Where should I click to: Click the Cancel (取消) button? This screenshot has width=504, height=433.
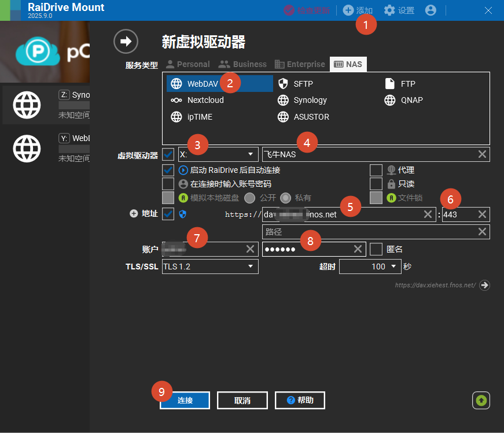tap(242, 400)
